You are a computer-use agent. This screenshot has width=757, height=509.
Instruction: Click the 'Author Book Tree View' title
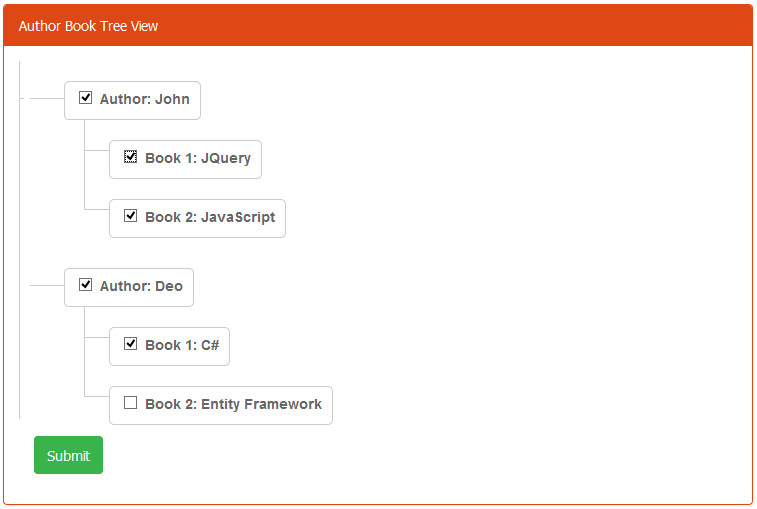click(88, 26)
